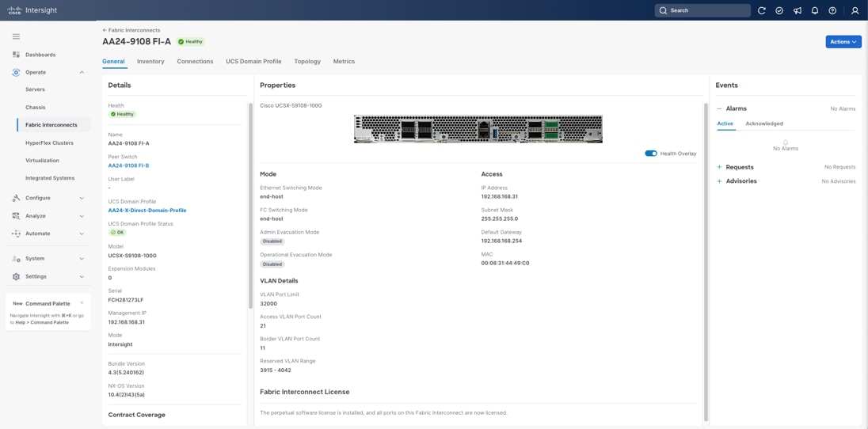Click the VLAN Port Limit value 32000

pos(268,303)
